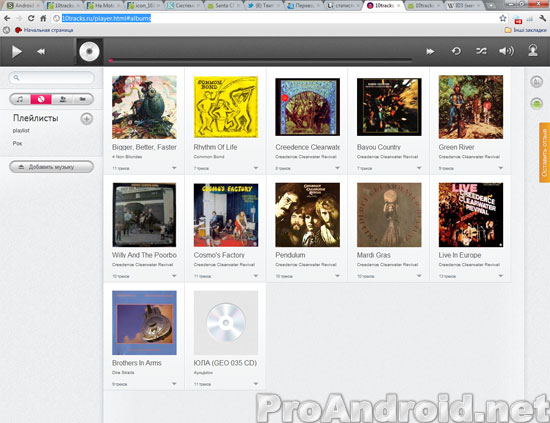Skip to the next track
Image resolution: width=550 pixels, height=423 pixels.
(430, 52)
